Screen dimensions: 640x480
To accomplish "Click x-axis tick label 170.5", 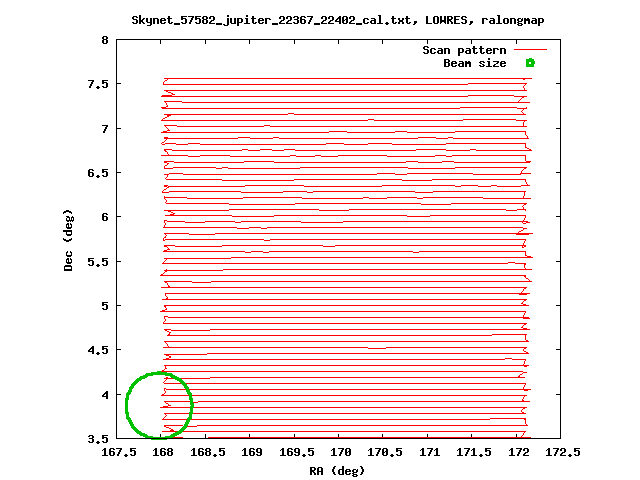I will (385, 452).
